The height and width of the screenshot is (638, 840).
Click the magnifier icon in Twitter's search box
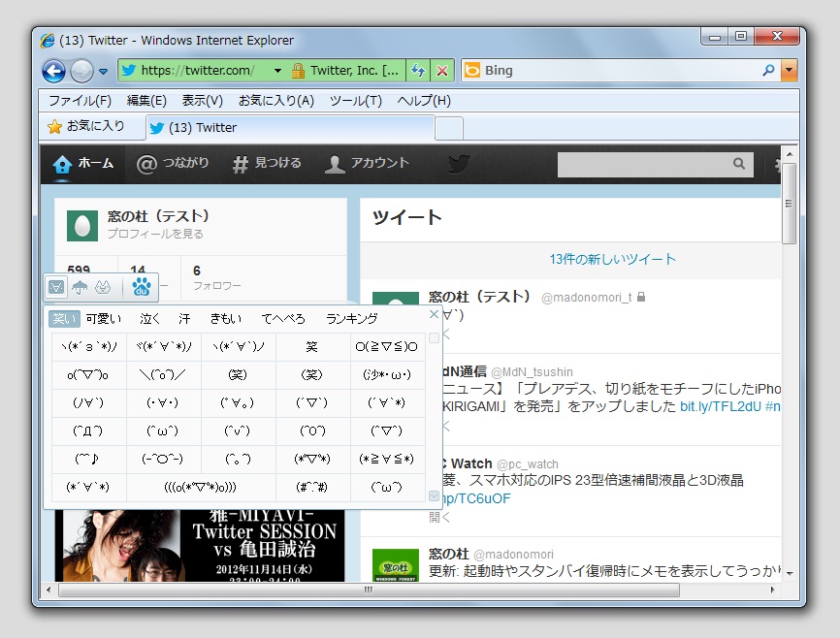[740, 165]
